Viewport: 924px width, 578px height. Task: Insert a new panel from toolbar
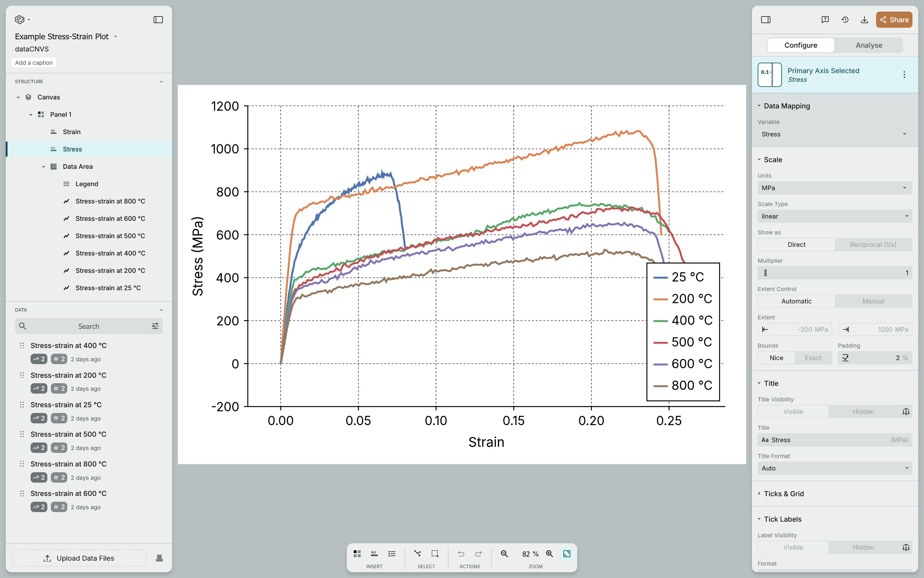pos(357,553)
